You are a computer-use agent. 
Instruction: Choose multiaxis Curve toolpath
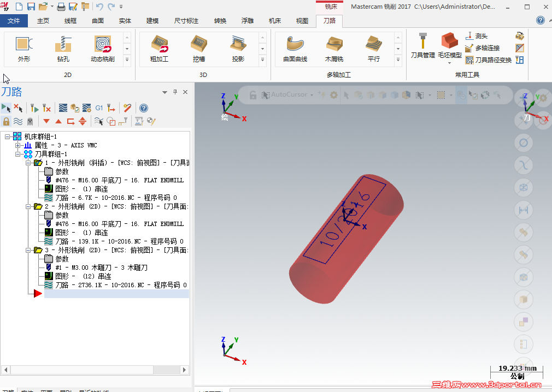(x=295, y=49)
